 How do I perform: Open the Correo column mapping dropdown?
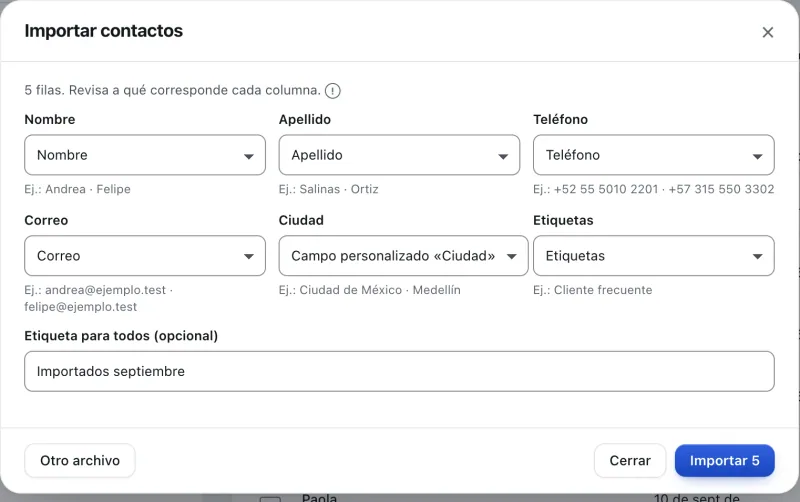click(x=145, y=256)
